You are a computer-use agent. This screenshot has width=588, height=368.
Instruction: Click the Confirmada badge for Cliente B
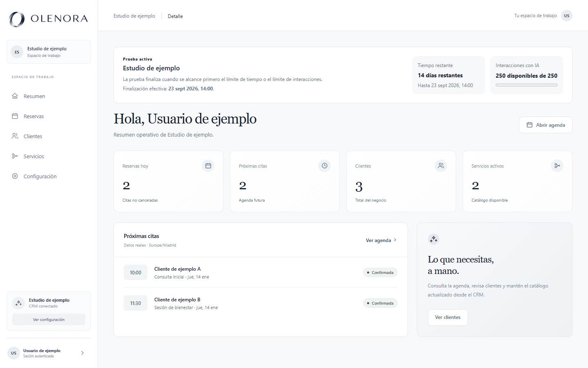click(x=380, y=303)
